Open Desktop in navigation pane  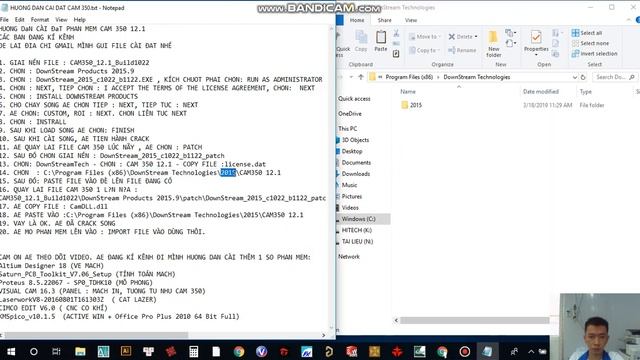pos(352,151)
